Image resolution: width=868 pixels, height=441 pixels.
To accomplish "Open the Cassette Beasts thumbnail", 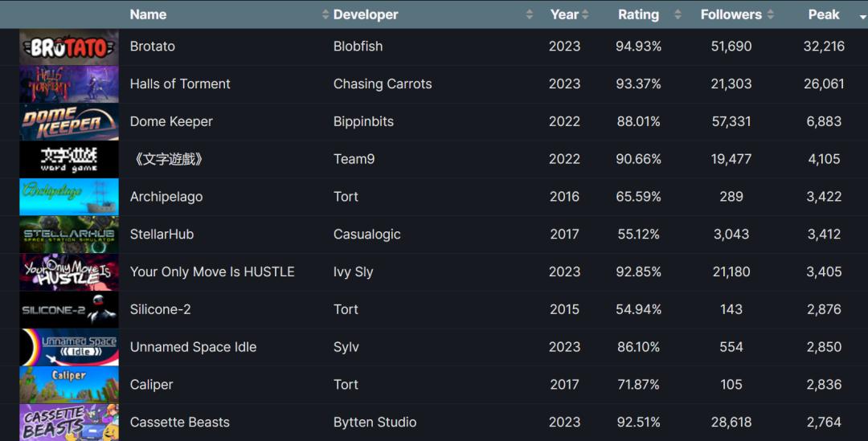I will (68, 423).
